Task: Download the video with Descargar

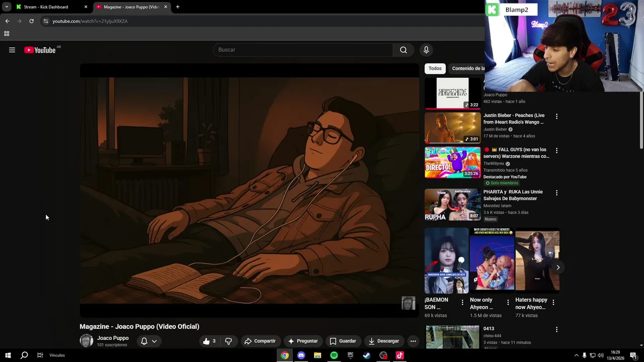Action: (x=384, y=341)
